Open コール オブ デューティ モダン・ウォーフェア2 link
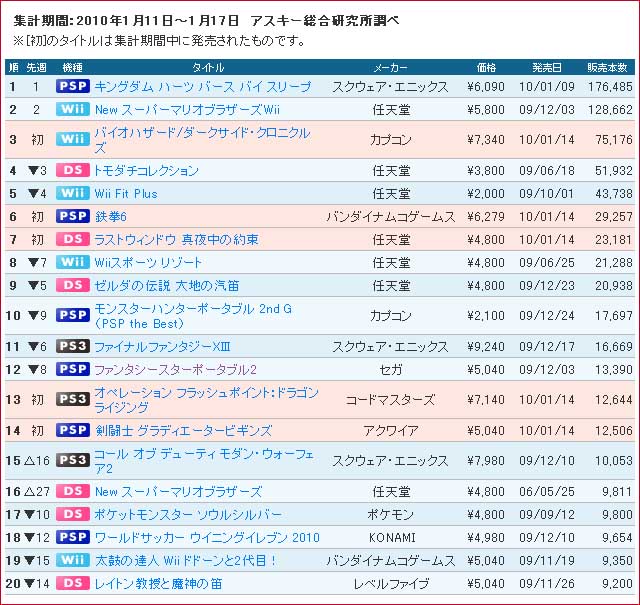The image size is (640, 605). pyautogui.click(x=204, y=460)
